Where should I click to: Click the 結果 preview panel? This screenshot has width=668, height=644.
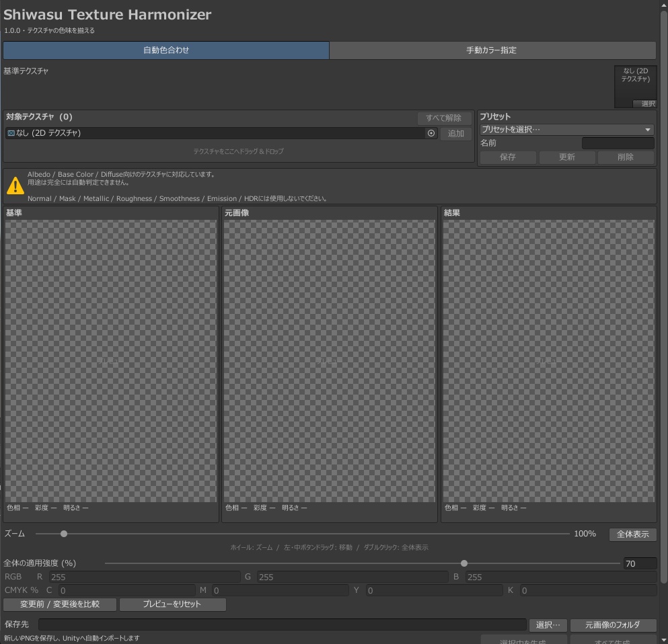(549, 361)
